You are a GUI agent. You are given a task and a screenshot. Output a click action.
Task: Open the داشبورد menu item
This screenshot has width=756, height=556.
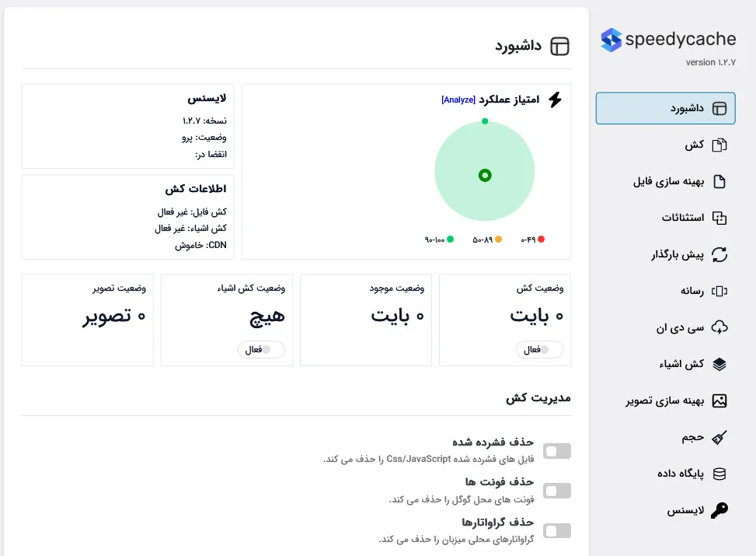pyautogui.click(x=665, y=108)
